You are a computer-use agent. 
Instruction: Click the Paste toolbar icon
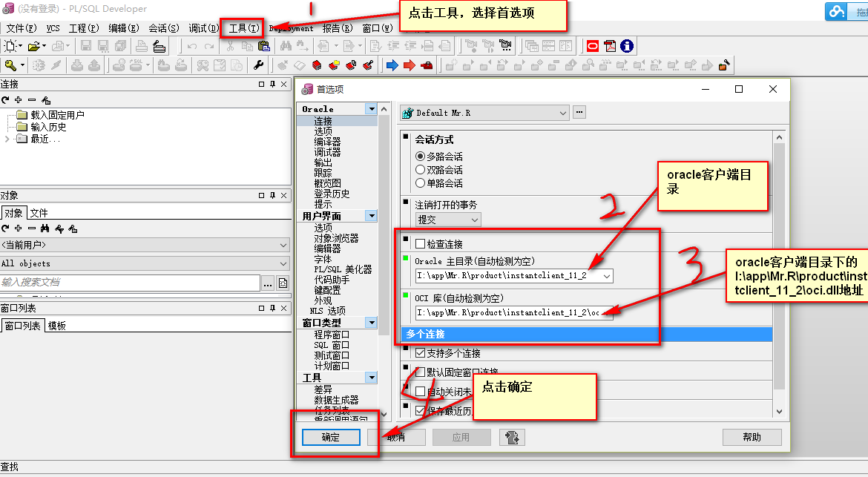pyautogui.click(x=263, y=46)
